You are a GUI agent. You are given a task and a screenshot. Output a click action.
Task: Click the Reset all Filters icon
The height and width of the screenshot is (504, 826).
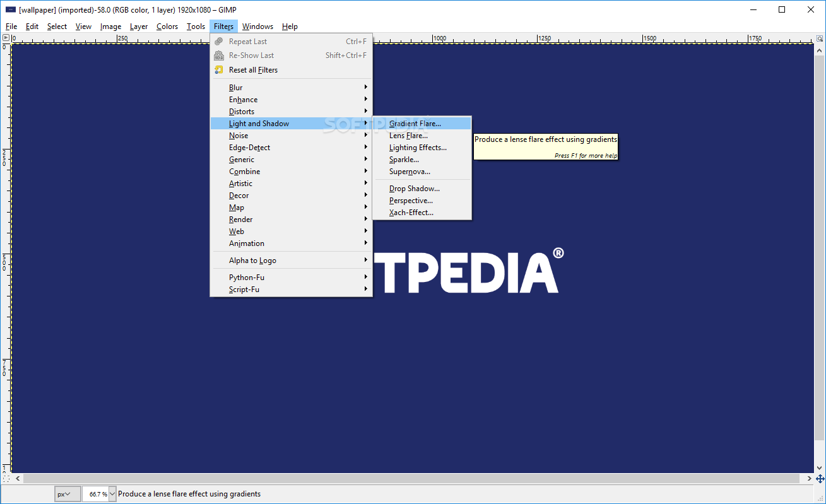[x=219, y=70]
